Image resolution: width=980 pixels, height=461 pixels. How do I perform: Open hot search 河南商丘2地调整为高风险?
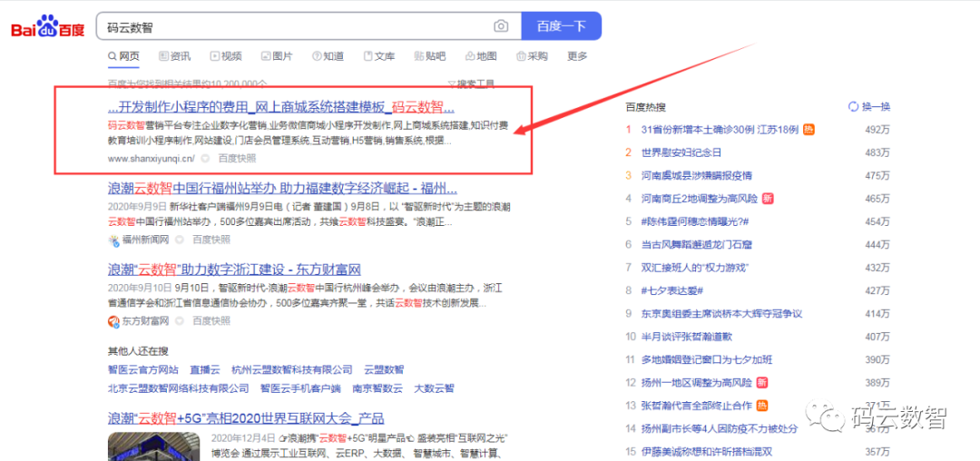(700, 199)
